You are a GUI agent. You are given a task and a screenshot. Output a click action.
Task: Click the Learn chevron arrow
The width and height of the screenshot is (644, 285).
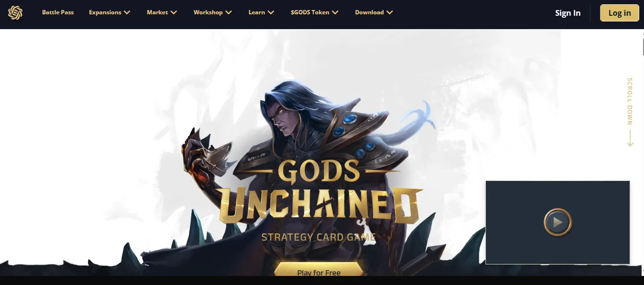271,12
